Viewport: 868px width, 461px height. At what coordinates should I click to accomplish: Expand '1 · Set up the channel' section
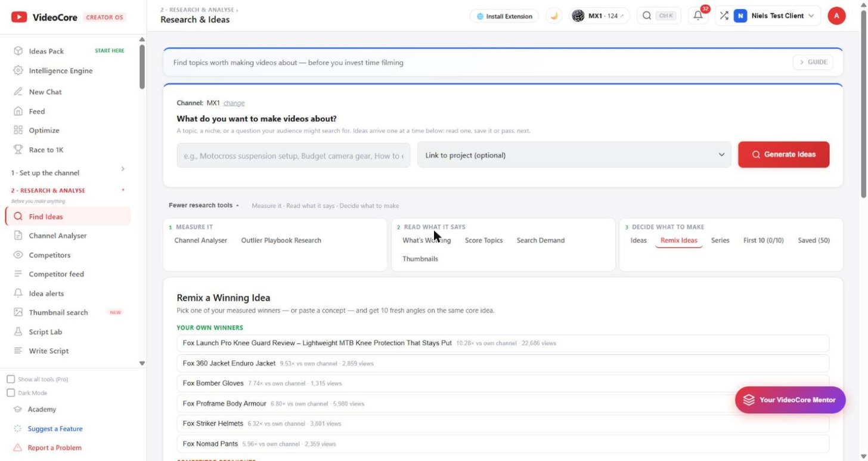point(69,172)
